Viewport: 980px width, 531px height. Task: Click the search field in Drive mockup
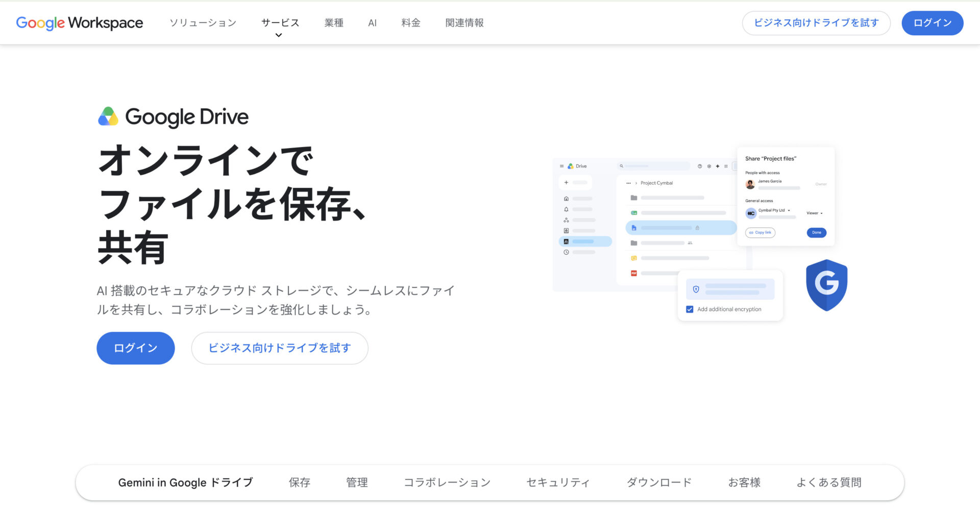click(x=653, y=166)
